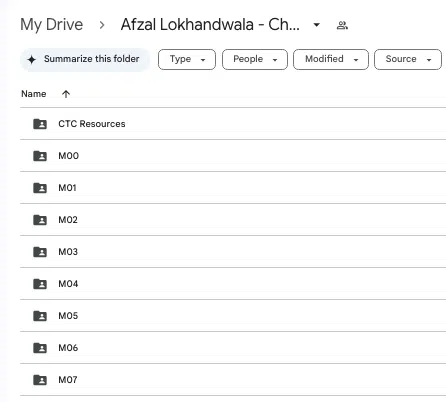Select the M00 shared folder icon
This screenshot has height=402, width=446.
[x=40, y=156]
